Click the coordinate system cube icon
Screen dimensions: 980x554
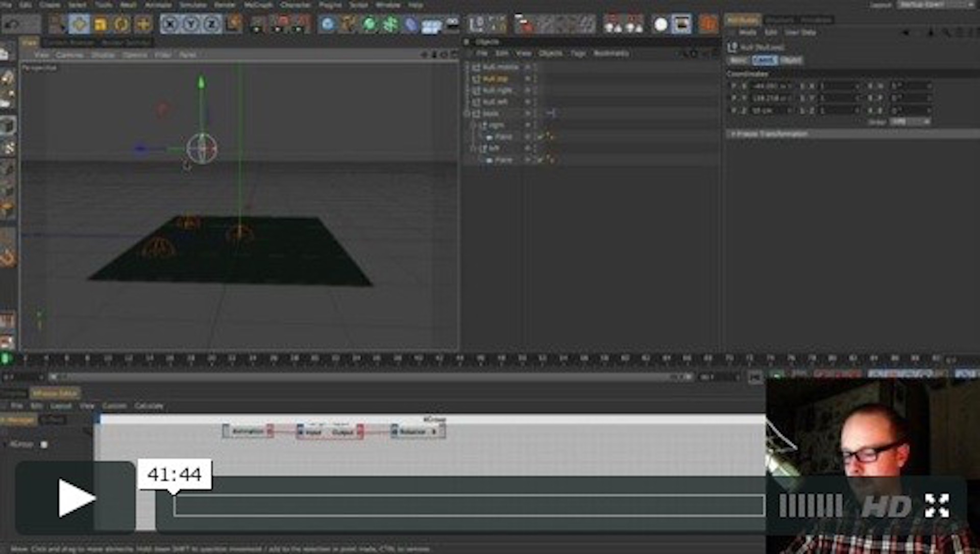point(234,24)
